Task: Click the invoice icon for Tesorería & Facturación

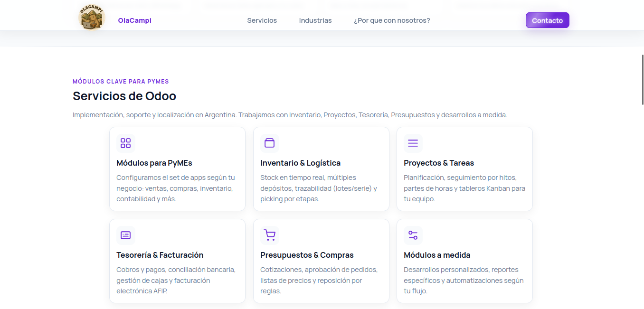Action: click(x=125, y=235)
